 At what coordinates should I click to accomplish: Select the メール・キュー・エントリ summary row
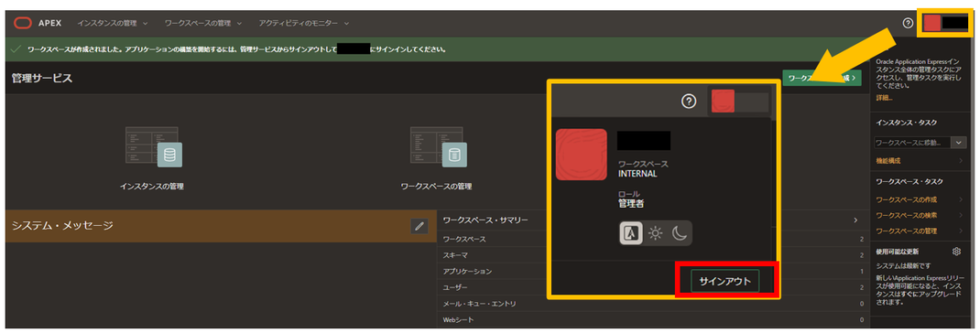652,304
